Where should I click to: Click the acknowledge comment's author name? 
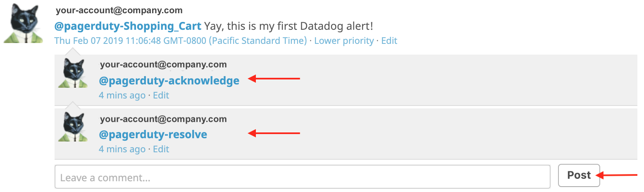click(x=163, y=65)
